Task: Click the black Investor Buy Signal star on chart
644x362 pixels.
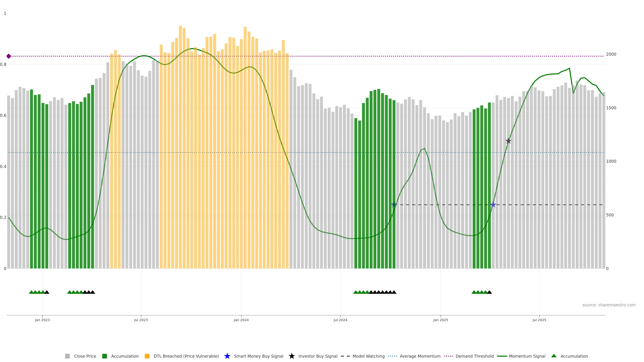Action: (x=508, y=141)
